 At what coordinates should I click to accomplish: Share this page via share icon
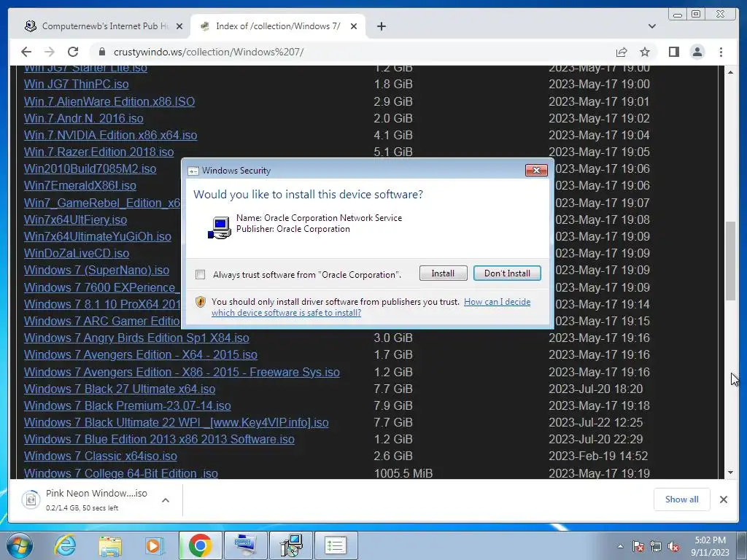pos(622,52)
